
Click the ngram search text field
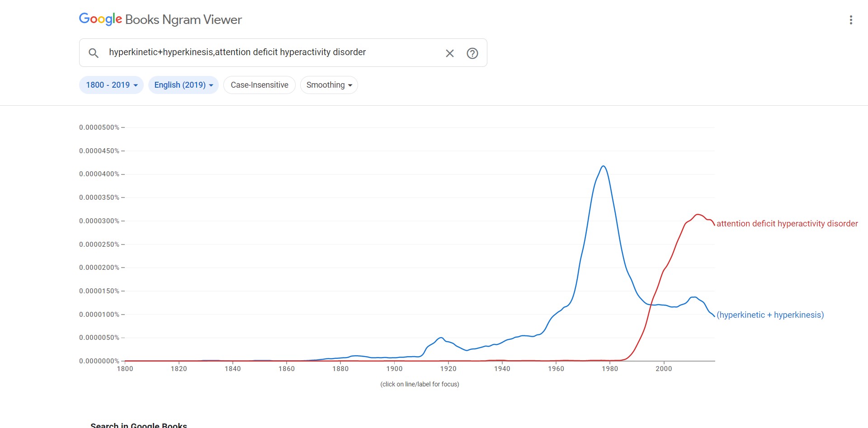271,52
